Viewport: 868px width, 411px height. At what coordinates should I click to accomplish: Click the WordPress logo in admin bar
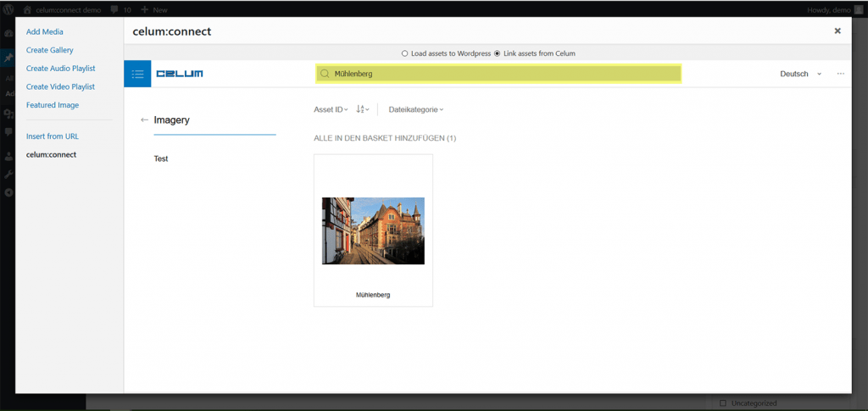8,8
